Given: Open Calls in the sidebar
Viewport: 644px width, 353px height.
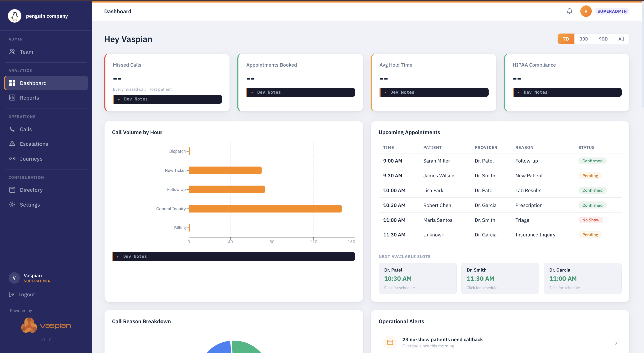Looking at the screenshot, I should tap(46, 129).
